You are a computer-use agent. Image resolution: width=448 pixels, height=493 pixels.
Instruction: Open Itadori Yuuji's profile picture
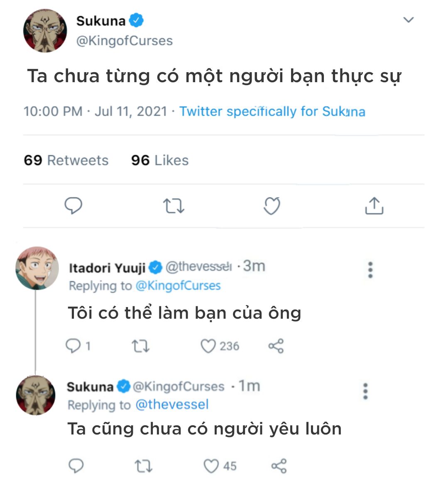tap(37, 268)
